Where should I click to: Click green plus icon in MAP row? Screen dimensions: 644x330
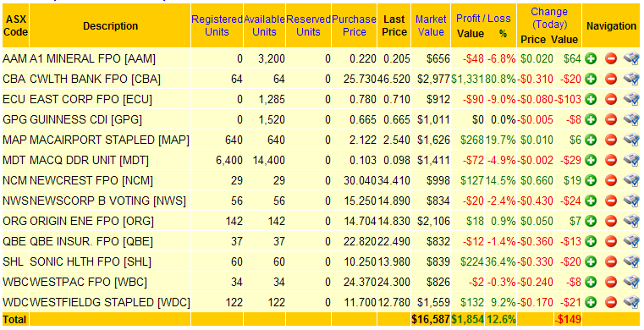(x=591, y=140)
